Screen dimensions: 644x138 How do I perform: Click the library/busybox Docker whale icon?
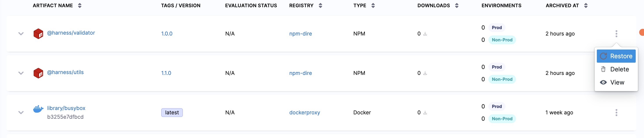[38, 109]
